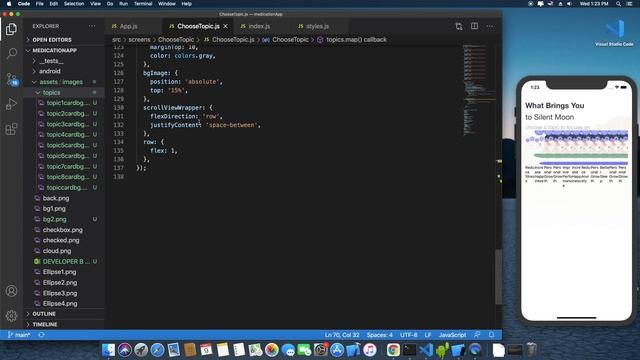This screenshot has height=360, width=640.
Task: Close the ChooseTopic.js tab
Action: [225, 26]
